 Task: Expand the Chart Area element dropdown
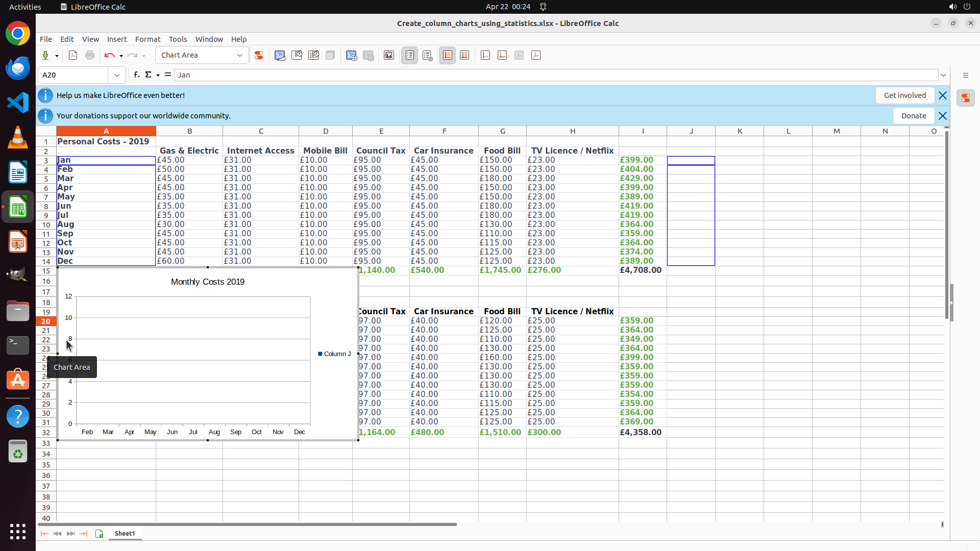(x=240, y=56)
